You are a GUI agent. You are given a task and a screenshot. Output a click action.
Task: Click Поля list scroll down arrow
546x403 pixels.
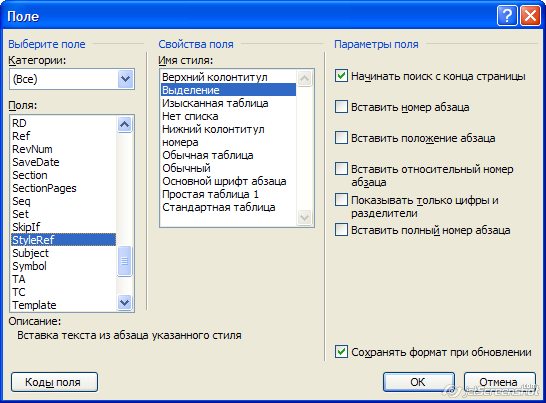(125, 302)
